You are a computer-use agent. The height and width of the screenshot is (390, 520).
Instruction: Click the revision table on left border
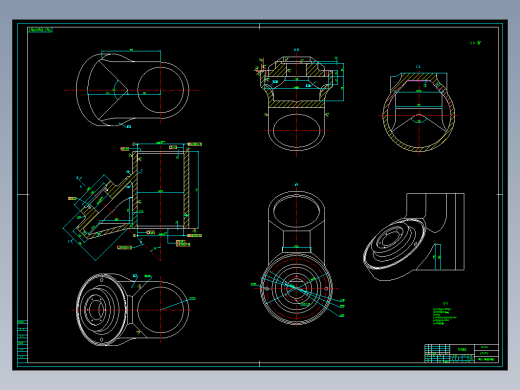pyautogui.click(x=22, y=341)
